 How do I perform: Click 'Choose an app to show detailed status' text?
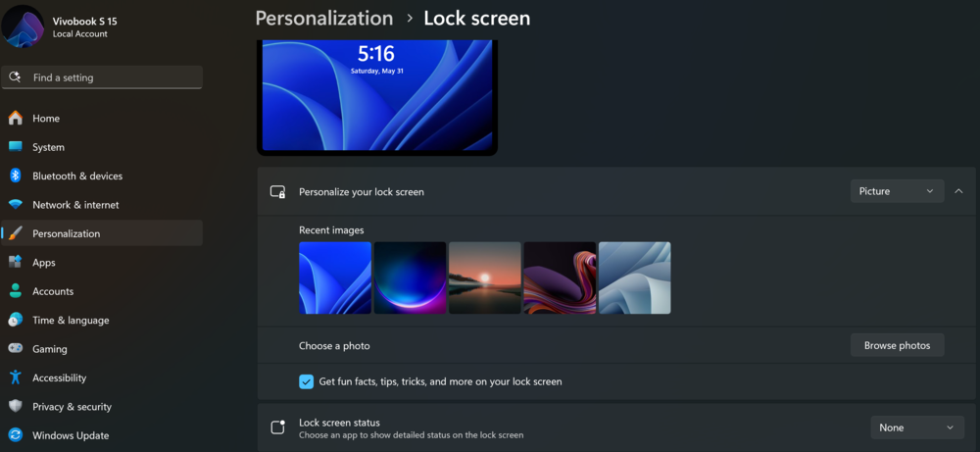point(412,435)
